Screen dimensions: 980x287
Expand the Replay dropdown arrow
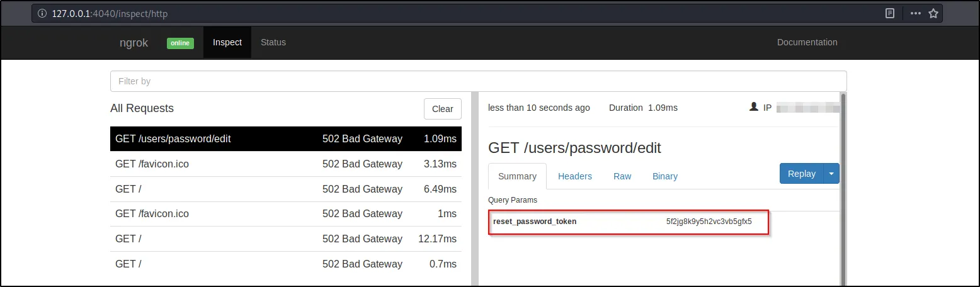click(831, 174)
